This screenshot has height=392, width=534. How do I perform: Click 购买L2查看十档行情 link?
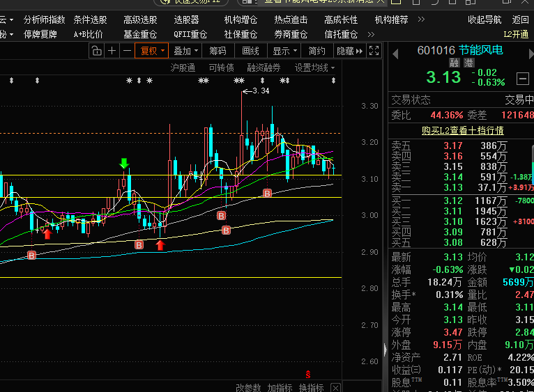tap(462, 130)
